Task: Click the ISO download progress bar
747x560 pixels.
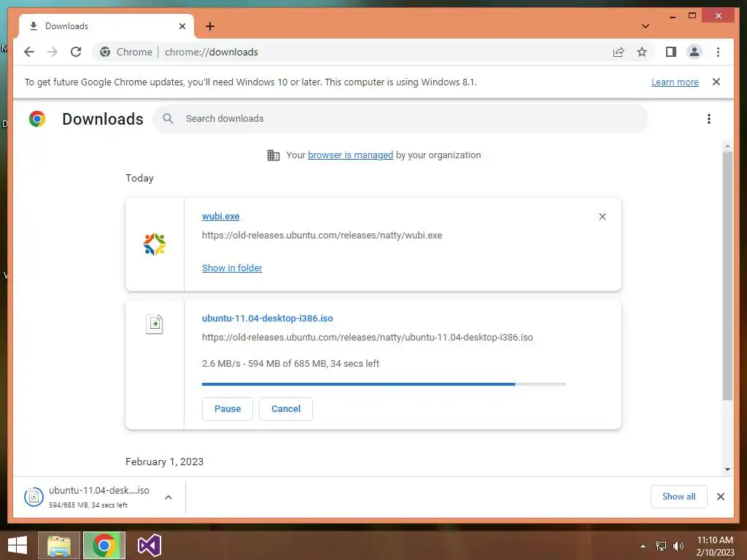Action: click(x=384, y=384)
